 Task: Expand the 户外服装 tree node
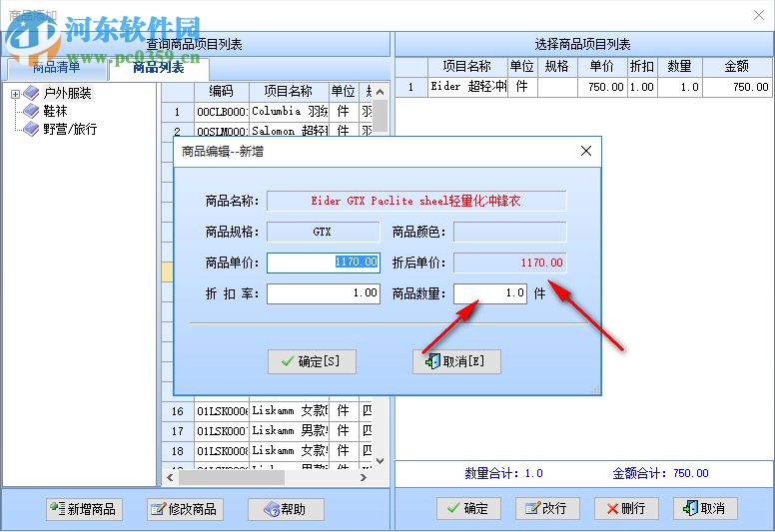(x=15, y=94)
